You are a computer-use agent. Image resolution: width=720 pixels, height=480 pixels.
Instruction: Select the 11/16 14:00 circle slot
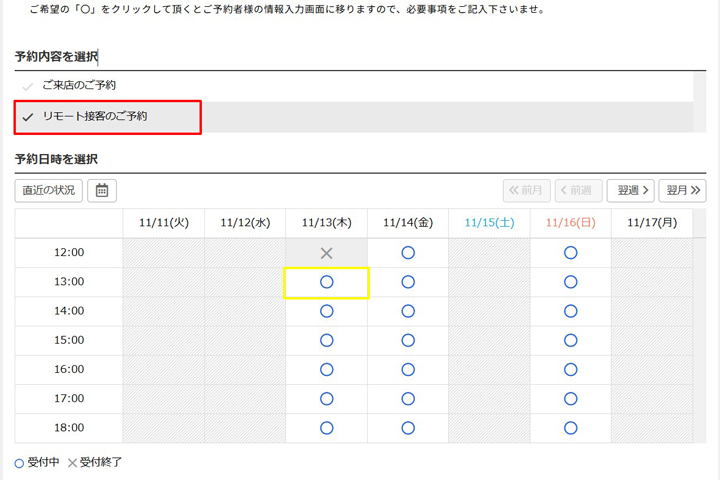tap(570, 311)
